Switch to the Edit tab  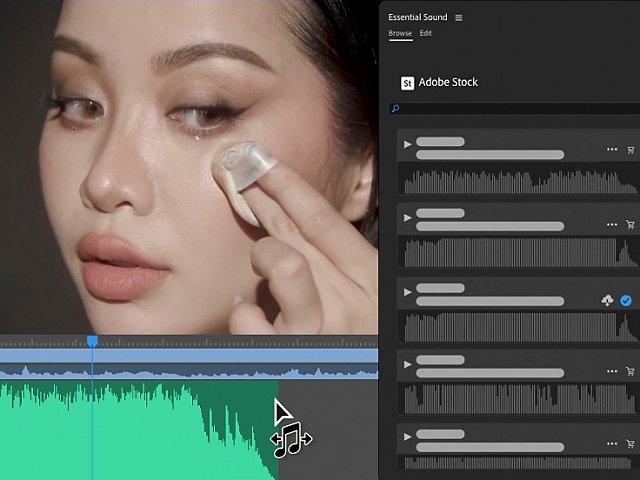(x=425, y=33)
